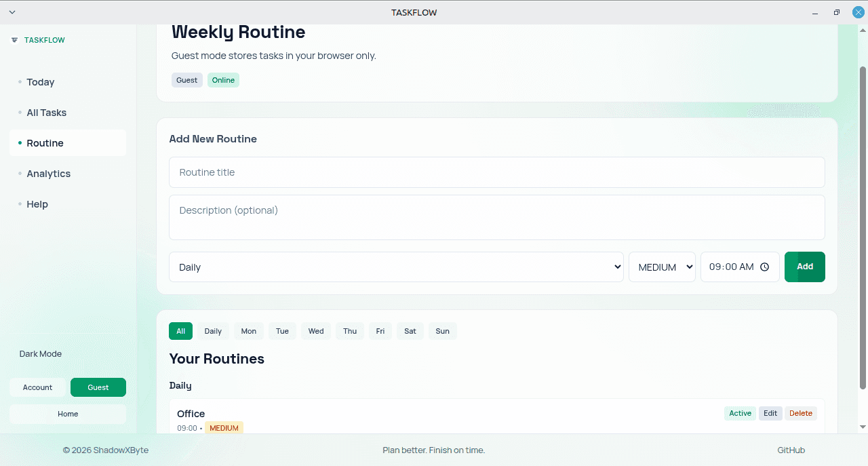Filter routines by Thu
This screenshot has width=868, height=466.
pyautogui.click(x=350, y=331)
